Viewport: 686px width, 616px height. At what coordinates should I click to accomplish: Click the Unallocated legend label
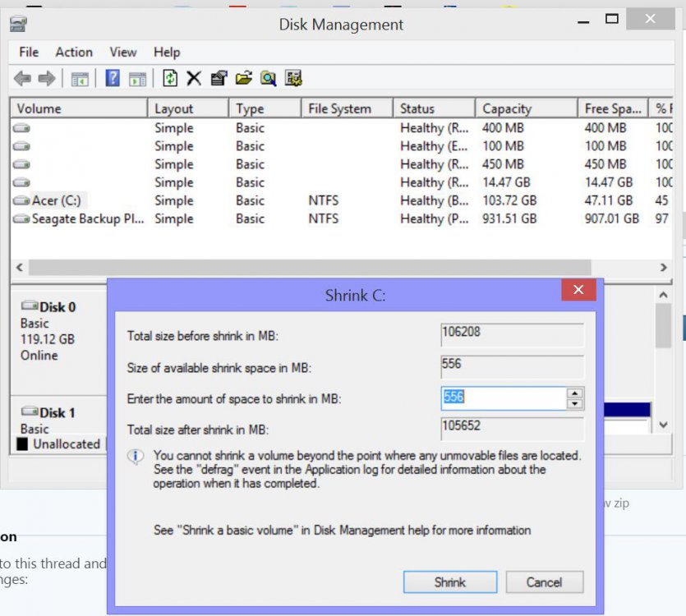coord(67,444)
